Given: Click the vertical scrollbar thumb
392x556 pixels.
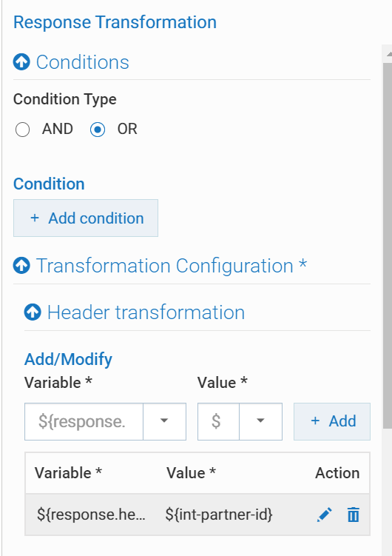Looking at the screenshot, I should [x=388, y=246].
